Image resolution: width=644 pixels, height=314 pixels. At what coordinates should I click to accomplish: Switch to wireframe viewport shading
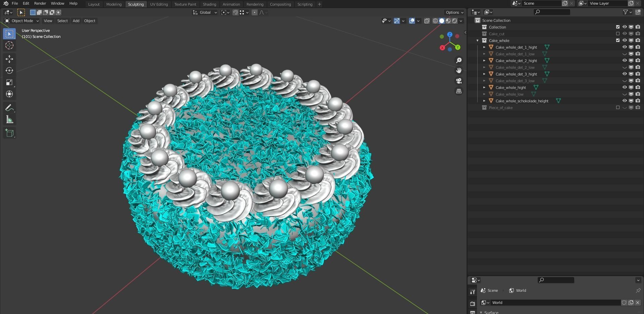[435, 21]
